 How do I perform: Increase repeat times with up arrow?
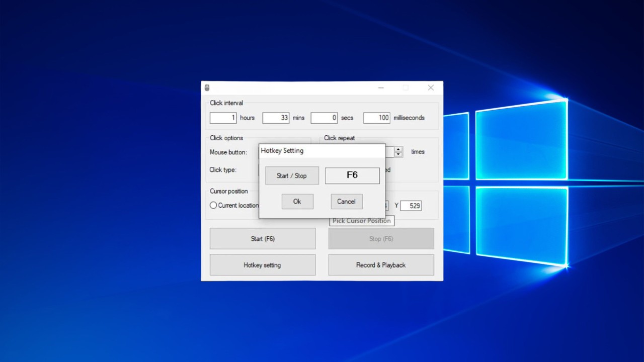(398, 149)
